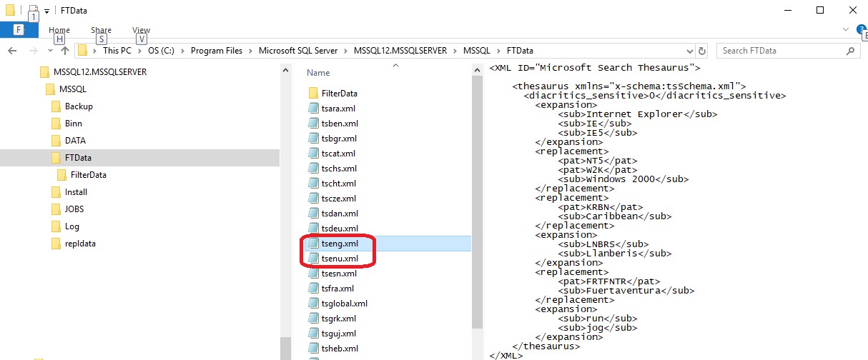Select the Install folder in tree

point(76,192)
